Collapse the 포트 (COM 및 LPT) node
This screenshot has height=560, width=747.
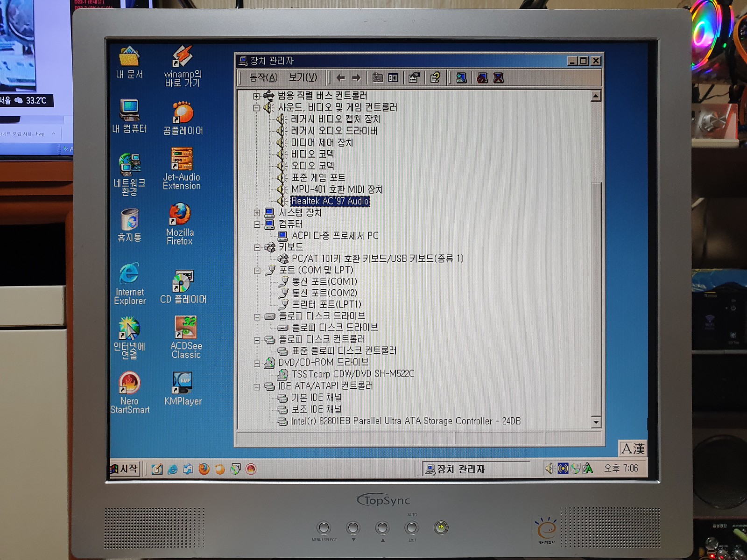(257, 271)
